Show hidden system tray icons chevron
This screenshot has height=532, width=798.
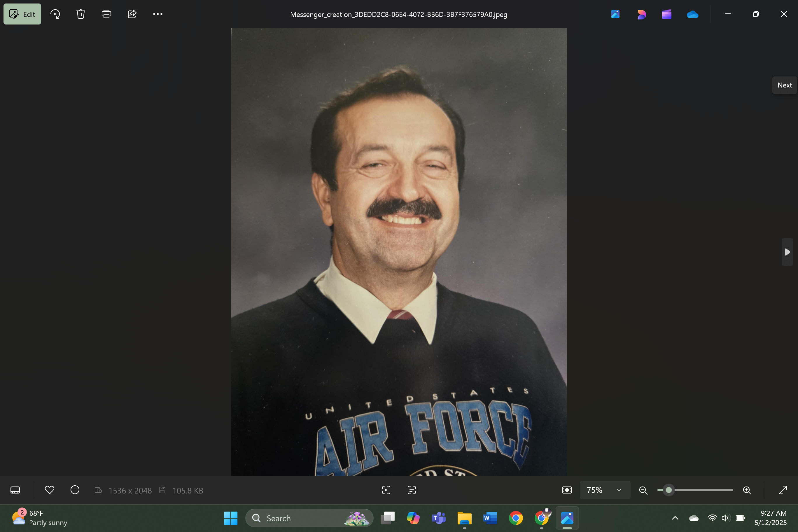click(x=675, y=518)
